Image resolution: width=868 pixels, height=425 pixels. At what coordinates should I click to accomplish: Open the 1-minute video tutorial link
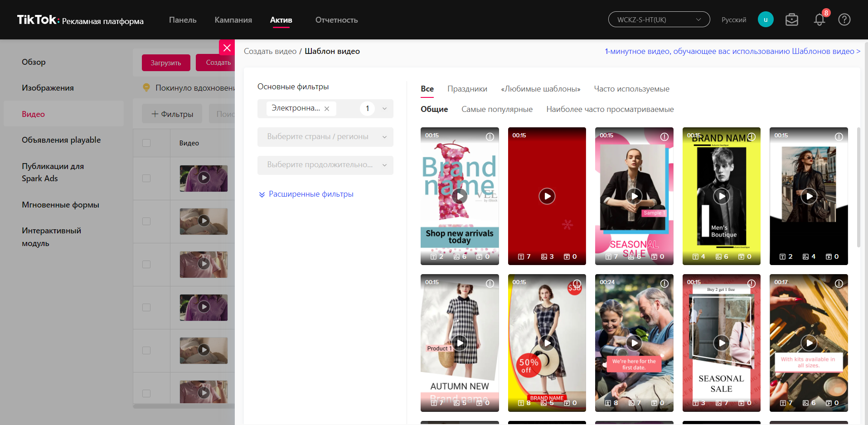coord(732,51)
